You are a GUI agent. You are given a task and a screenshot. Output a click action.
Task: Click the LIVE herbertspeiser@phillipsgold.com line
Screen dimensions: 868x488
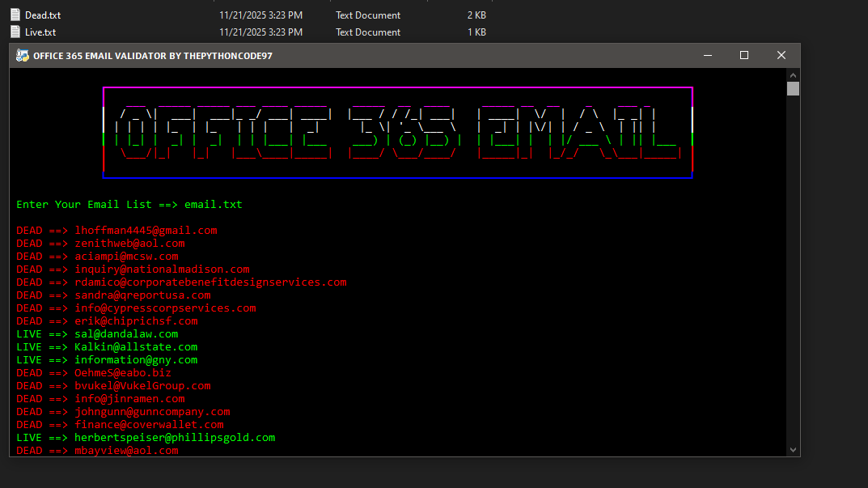(146, 438)
